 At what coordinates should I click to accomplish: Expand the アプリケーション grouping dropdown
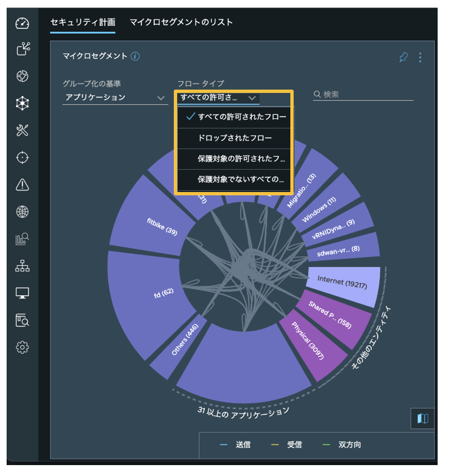115,98
